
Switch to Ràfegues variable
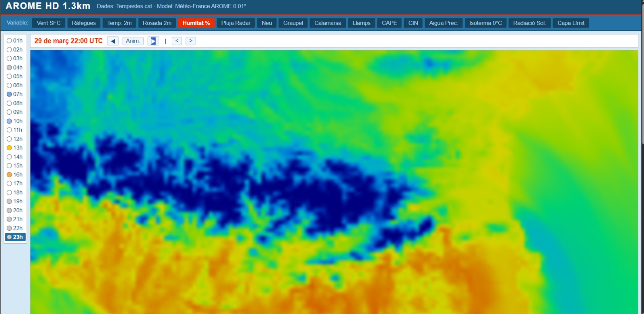click(x=84, y=23)
